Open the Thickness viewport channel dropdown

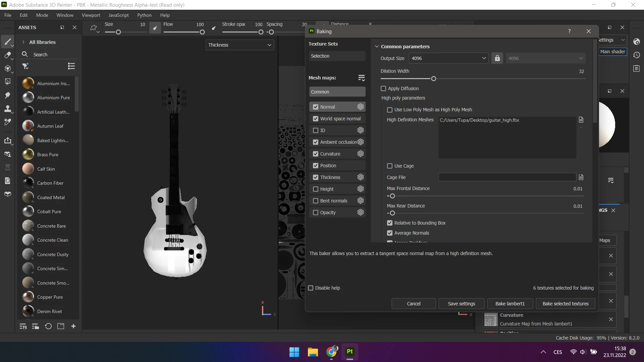tap(239, 45)
